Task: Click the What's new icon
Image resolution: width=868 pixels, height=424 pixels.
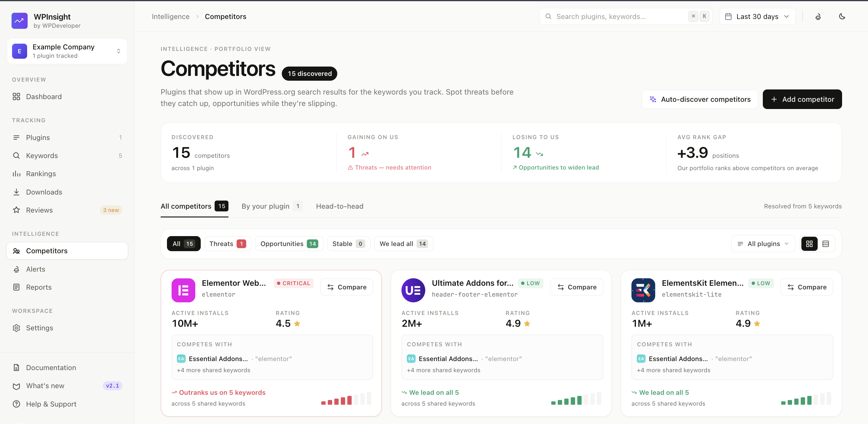Action: (x=16, y=386)
